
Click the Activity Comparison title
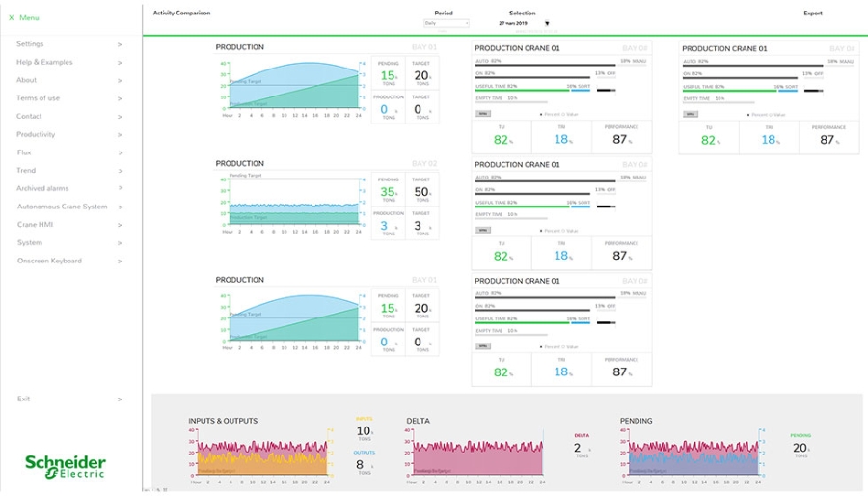tap(181, 14)
